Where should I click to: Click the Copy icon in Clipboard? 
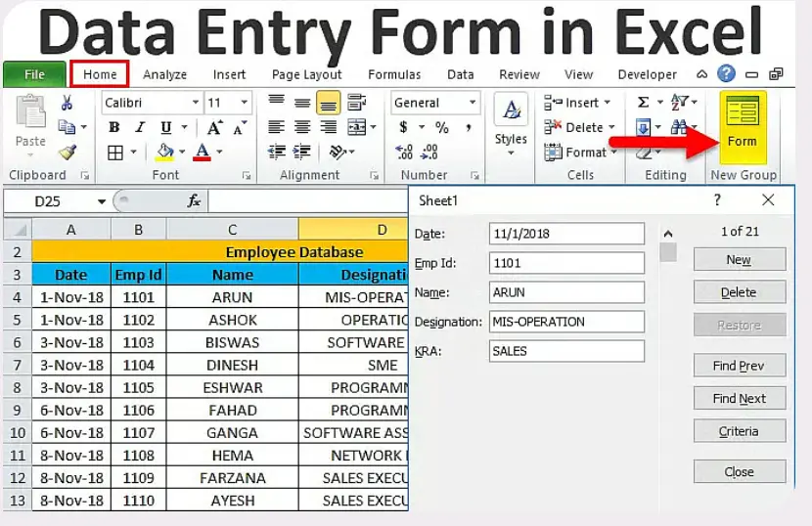pyautogui.click(x=67, y=127)
